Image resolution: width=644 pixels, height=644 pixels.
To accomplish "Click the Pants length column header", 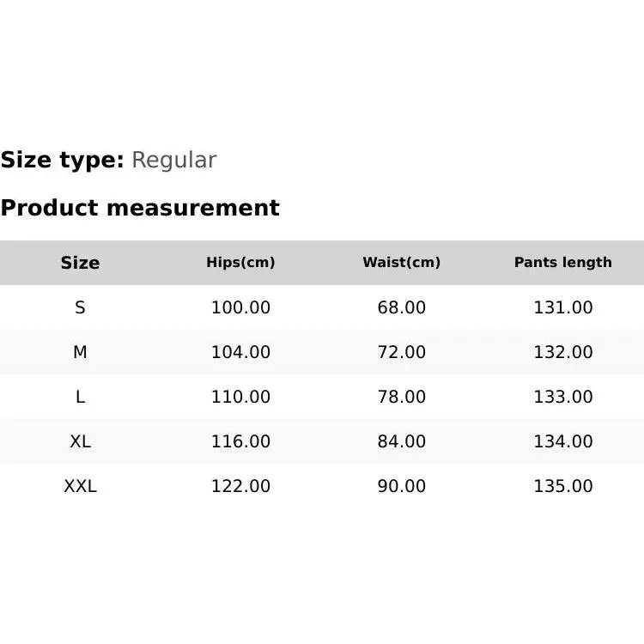I will coord(562,263).
